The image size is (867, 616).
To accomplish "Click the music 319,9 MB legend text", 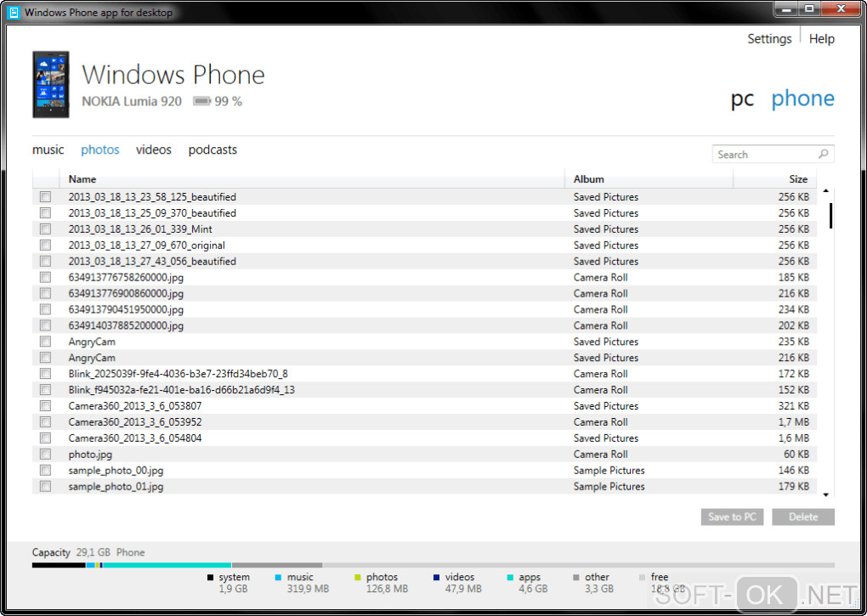I will point(308,583).
